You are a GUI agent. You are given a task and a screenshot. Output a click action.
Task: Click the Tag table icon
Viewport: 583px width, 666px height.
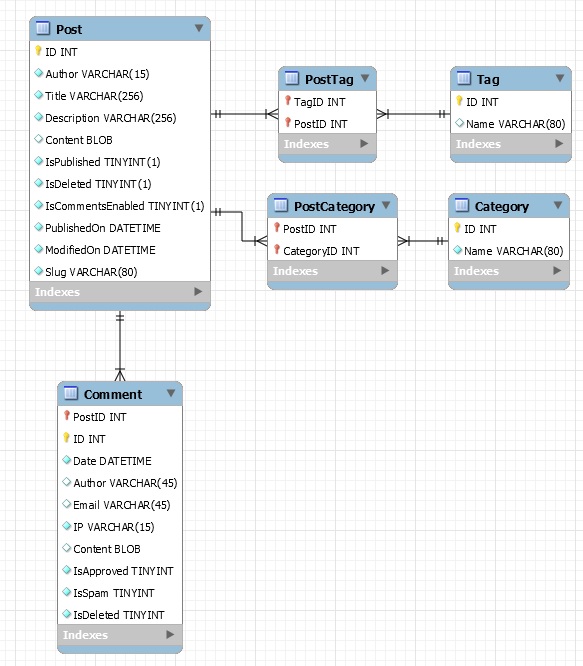tap(464, 78)
